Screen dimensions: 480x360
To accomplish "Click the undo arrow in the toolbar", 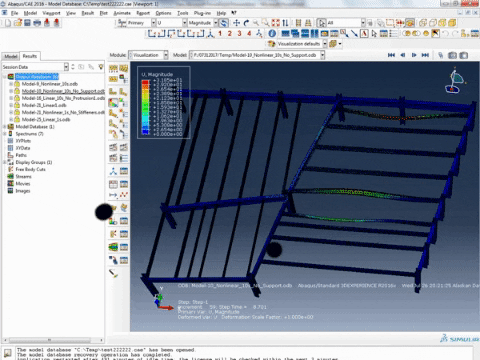I will coord(446,33).
